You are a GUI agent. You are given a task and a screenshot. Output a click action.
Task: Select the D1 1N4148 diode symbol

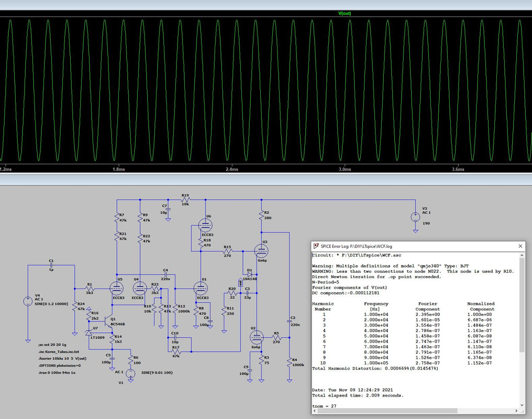[x=250, y=274]
